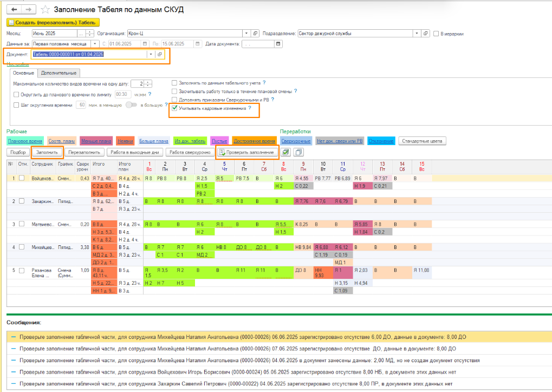Toggle the rounding direction switch в большую
The height and width of the screenshot is (392, 552).
coord(131,105)
